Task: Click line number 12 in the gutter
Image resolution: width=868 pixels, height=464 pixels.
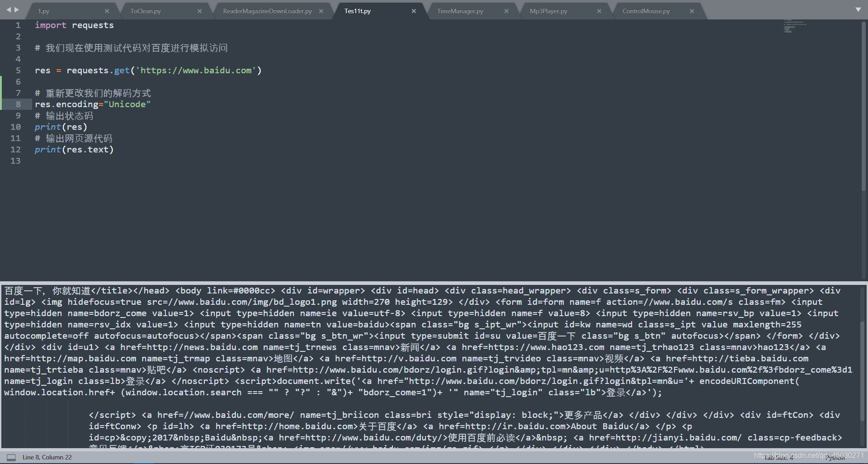Action: click(15, 150)
